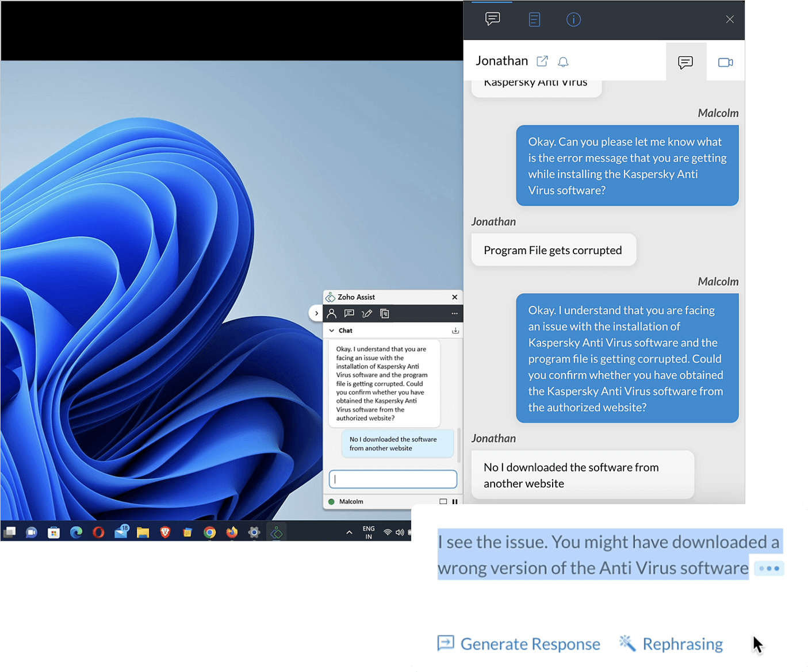808x672 pixels.
Task: Click the widget message 'No I downloaded the software from another website'
Action: coord(397,444)
